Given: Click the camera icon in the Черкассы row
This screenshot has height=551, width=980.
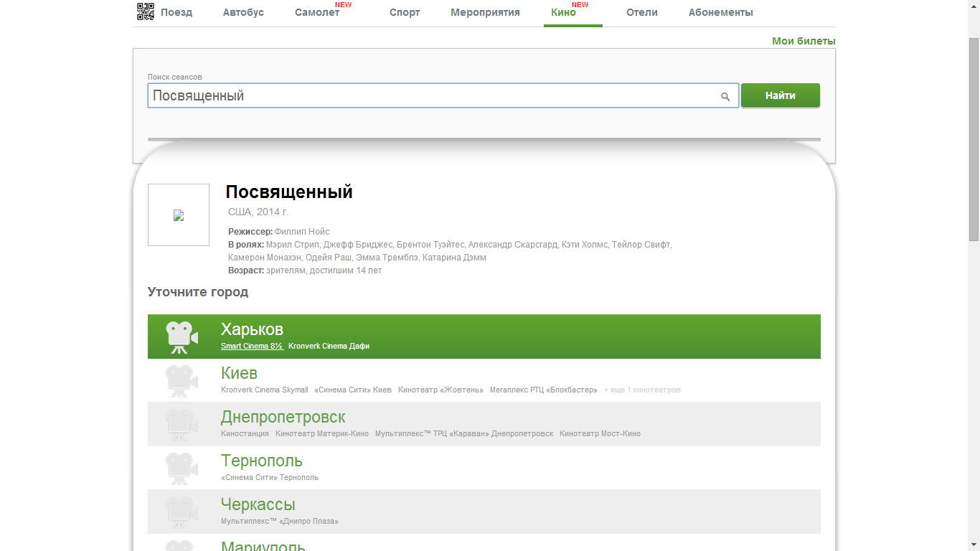Looking at the screenshot, I should [x=182, y=512].
